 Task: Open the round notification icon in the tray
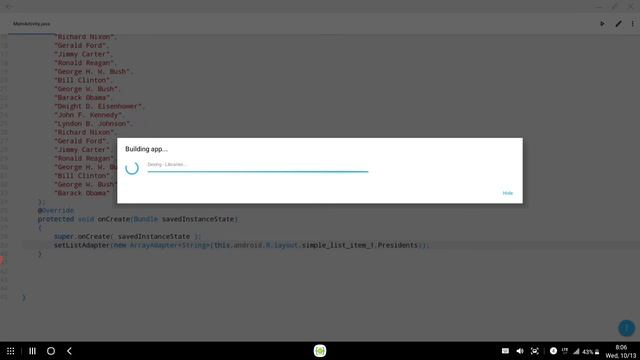553,351
